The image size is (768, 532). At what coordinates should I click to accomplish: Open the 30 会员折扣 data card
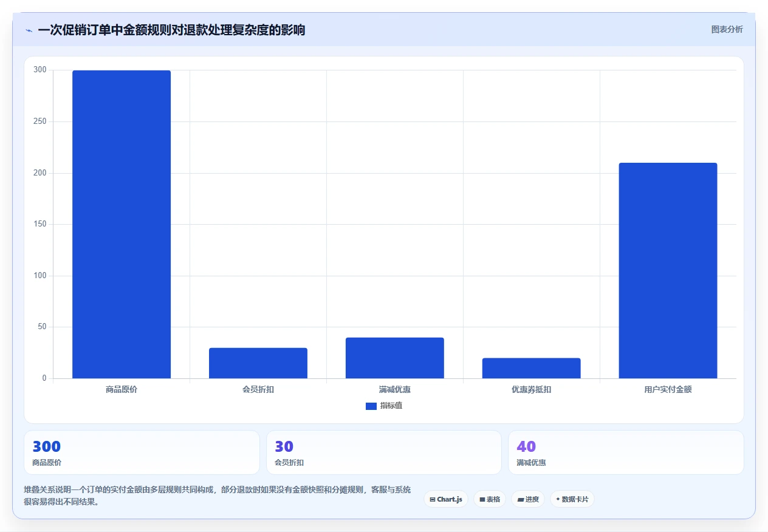(x=384, y=452)
